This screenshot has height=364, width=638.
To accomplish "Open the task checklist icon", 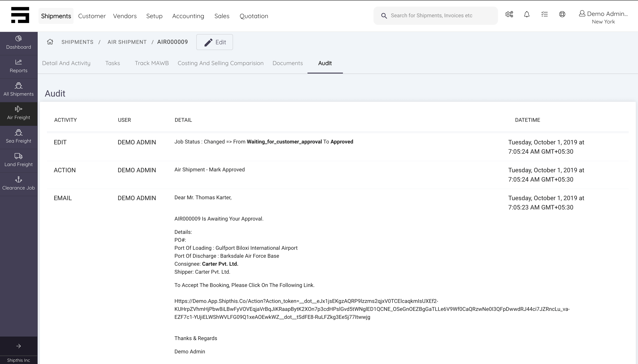I will pos(545,14).
